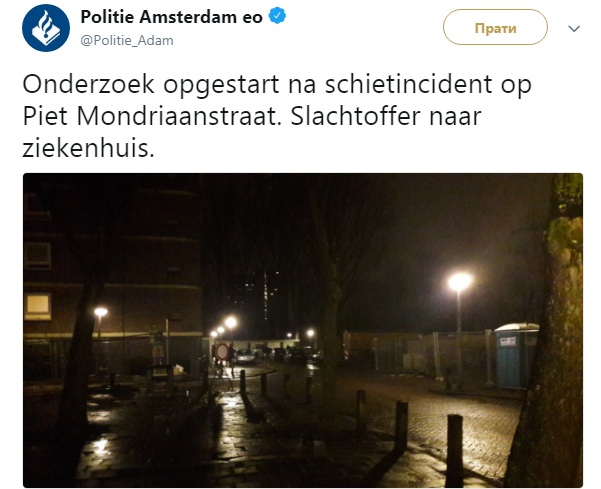601x489 pixels.
Task: Click the round no-entry sign in photo
Action: [x=222, y=351]
